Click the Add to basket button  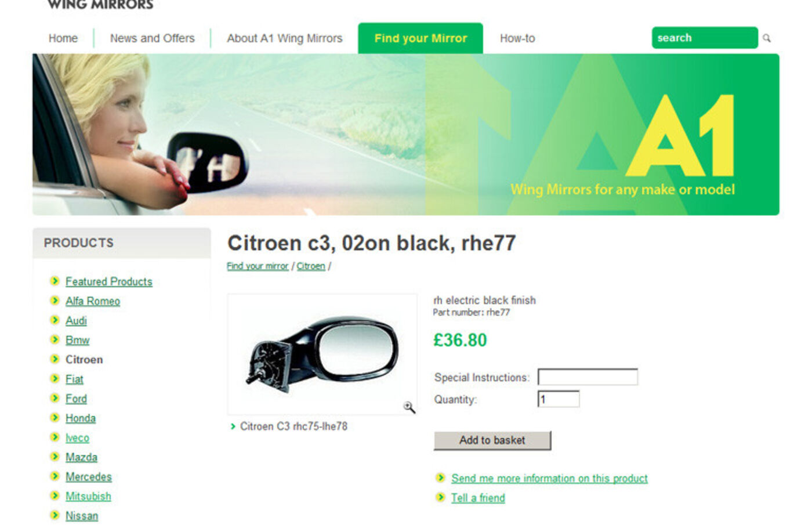click(x=492, y=440)
